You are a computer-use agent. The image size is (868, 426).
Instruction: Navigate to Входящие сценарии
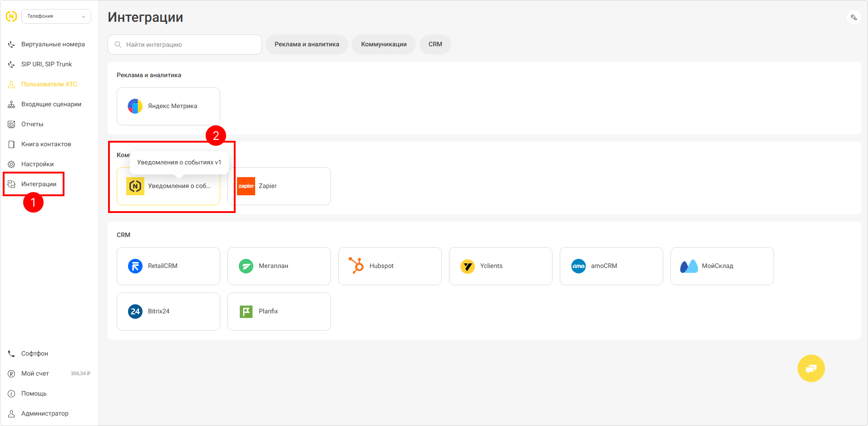pyautogui.click(x=51, y=104)
